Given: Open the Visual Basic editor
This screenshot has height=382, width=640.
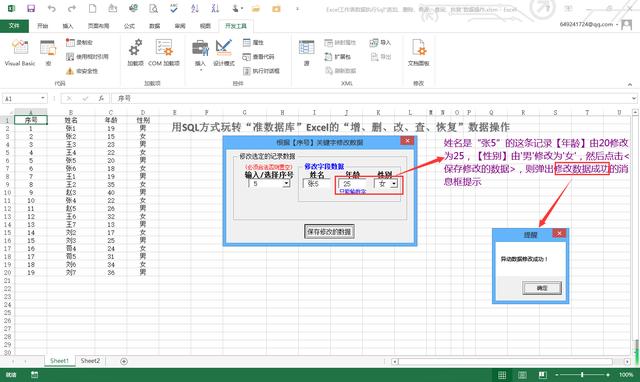Looking at the screenshot, I should 20,53.
